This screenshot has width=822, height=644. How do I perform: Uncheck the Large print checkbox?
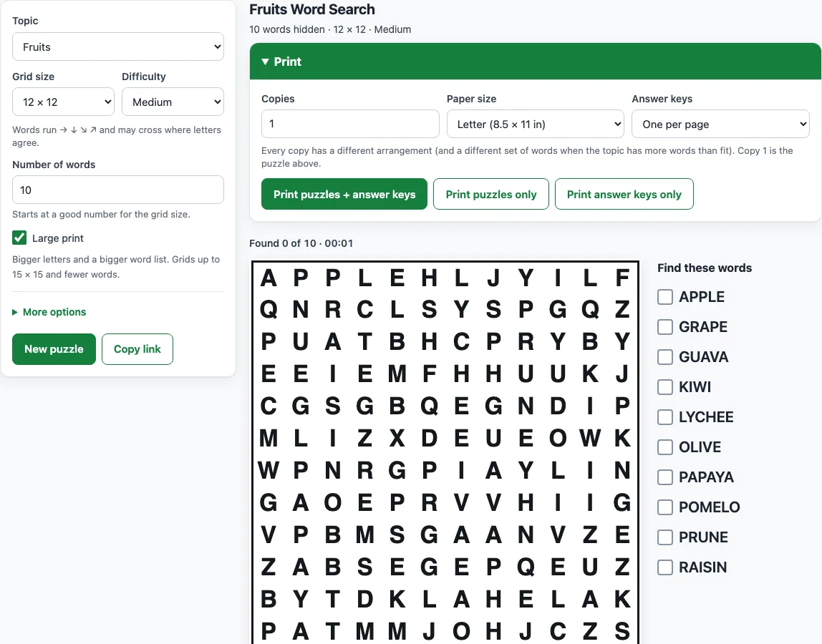(x=19, y=238)
